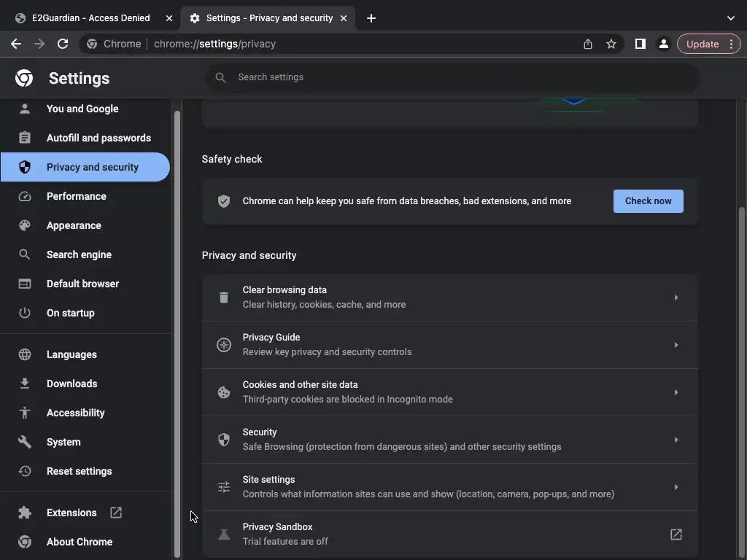Click the Privacy Guide compass icon
747x560 pixels.
[x=224, y=345]
